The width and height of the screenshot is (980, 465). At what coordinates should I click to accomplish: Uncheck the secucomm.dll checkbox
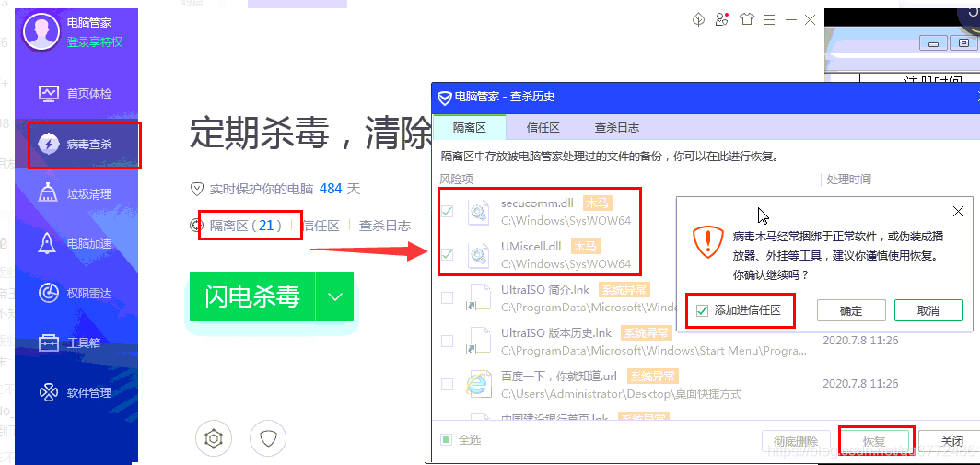point(448,211)
